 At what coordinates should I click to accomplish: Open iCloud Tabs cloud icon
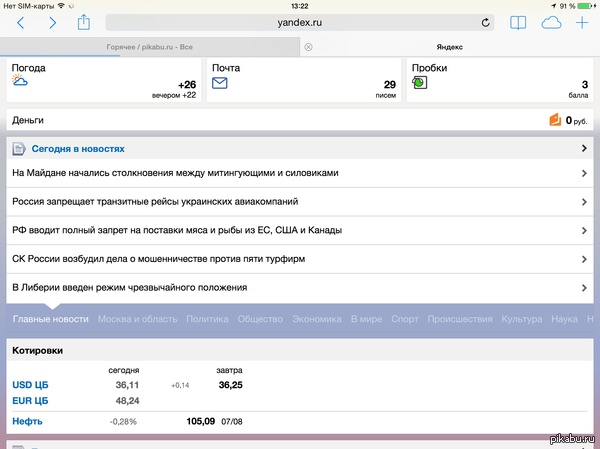point(551,22)
